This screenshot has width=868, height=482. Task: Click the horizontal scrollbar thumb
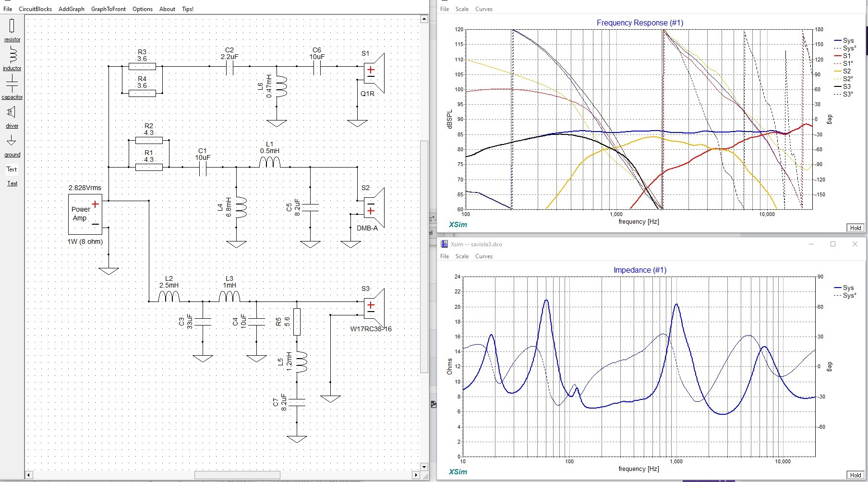[x=237, y=475]
